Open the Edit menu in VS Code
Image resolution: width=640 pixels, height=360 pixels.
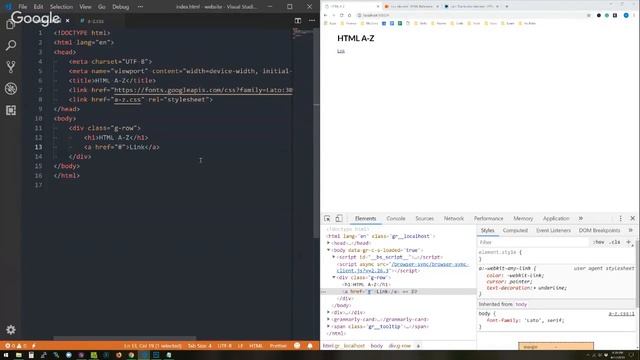(x=38, y=7)
